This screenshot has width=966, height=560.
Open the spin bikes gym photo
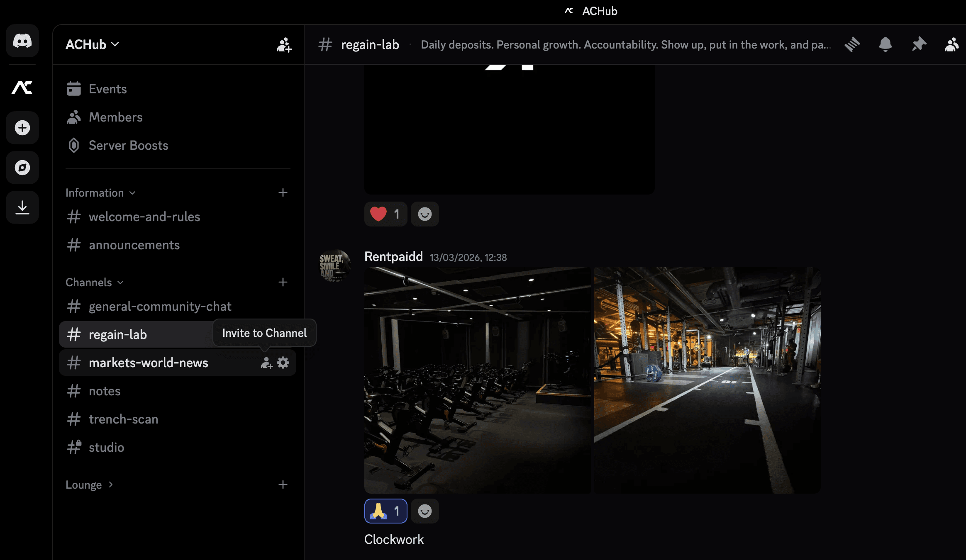point(477,380)
